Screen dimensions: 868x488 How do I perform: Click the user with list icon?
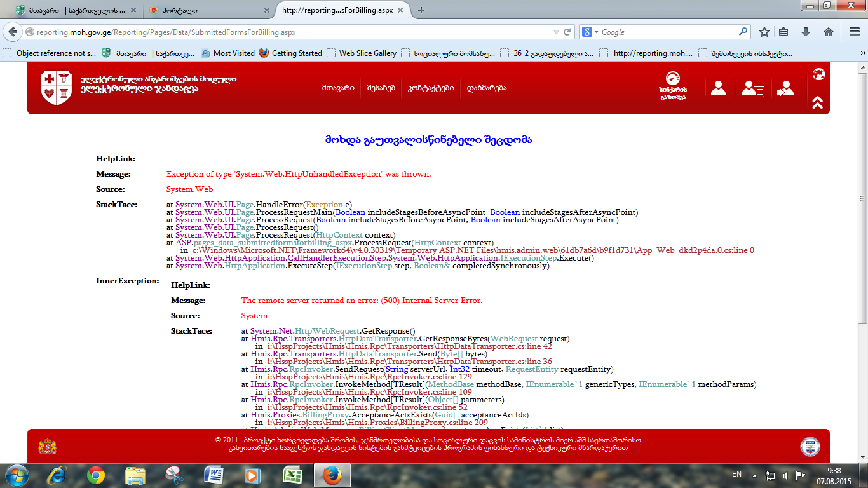click(x=752, y=88)
